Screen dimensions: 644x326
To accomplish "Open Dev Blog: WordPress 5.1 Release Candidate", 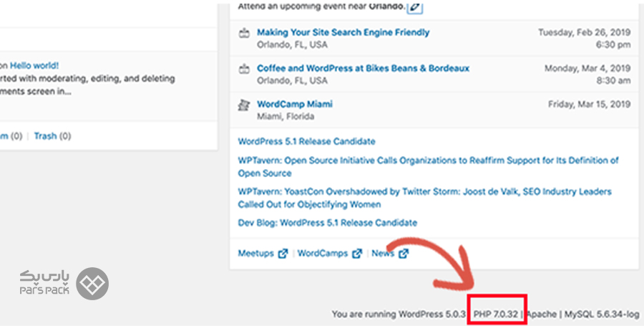I will tap(327, 223).
